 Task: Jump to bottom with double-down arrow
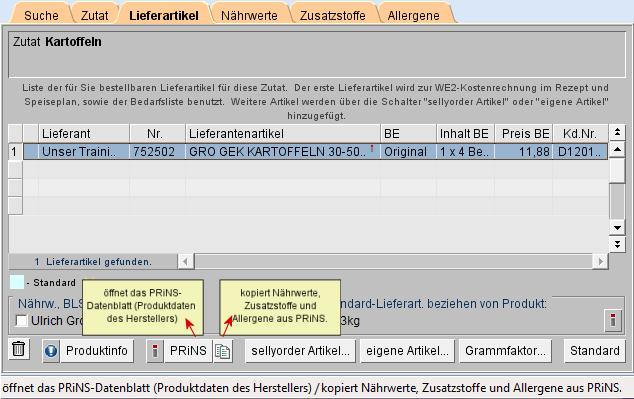point(617,244)
